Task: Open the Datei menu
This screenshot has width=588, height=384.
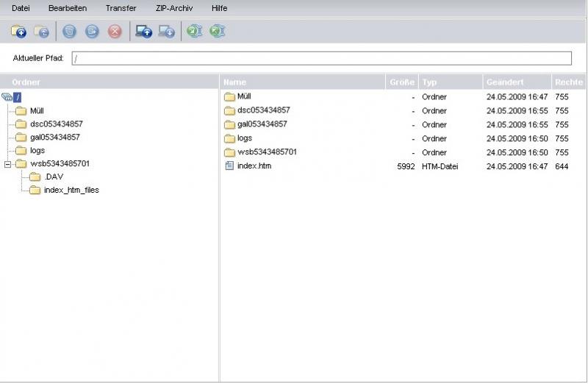Action: point(21,8)
